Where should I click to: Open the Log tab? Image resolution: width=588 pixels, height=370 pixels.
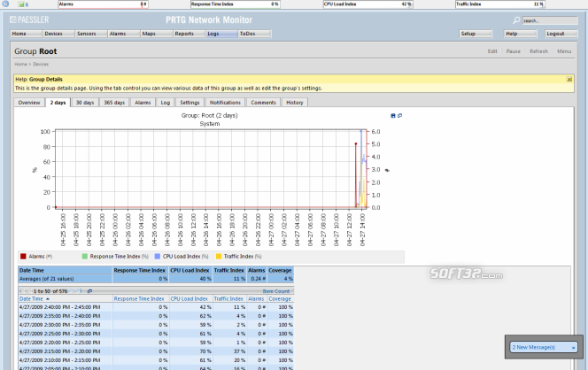[x=166, y=103]
